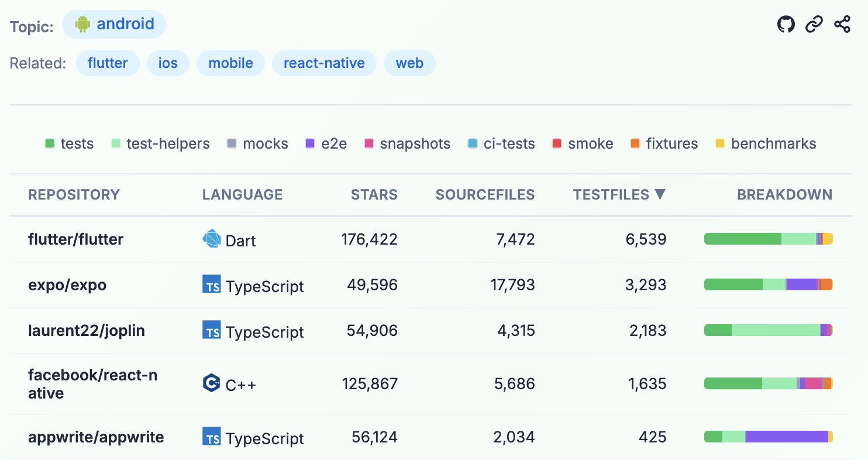
Task: Click the Testfiles sort arrow
Action: tap(660, 194)
